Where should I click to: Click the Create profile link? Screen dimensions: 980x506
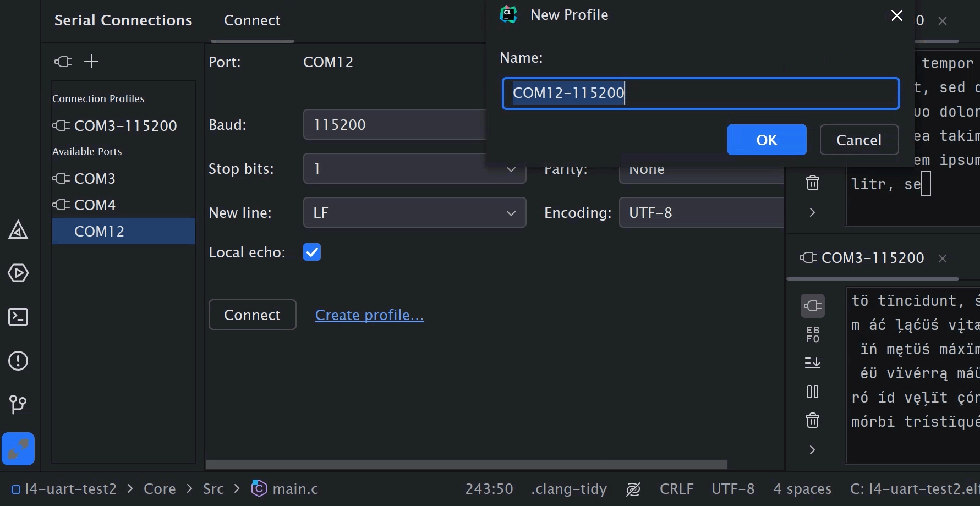(370, 315)
